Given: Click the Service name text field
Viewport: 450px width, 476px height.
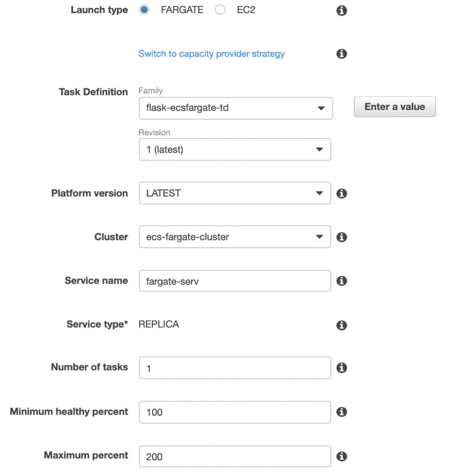Looking at the screenshot, I should coord(234,281).
